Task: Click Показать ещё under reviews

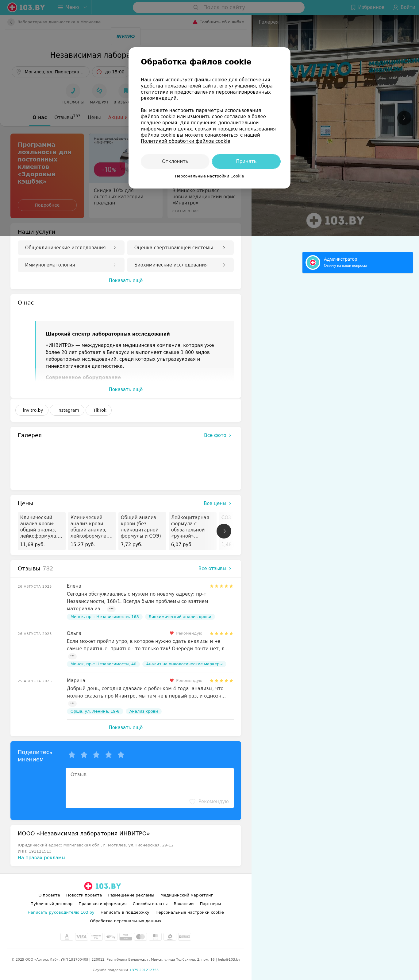Action: pyautogui.click(x=125, y=727)
